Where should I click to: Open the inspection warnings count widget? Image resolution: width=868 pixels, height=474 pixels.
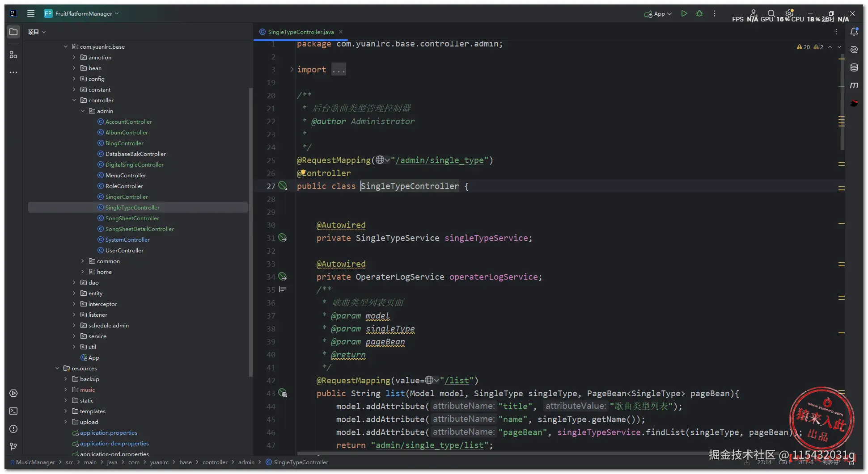tap(810, 47)
